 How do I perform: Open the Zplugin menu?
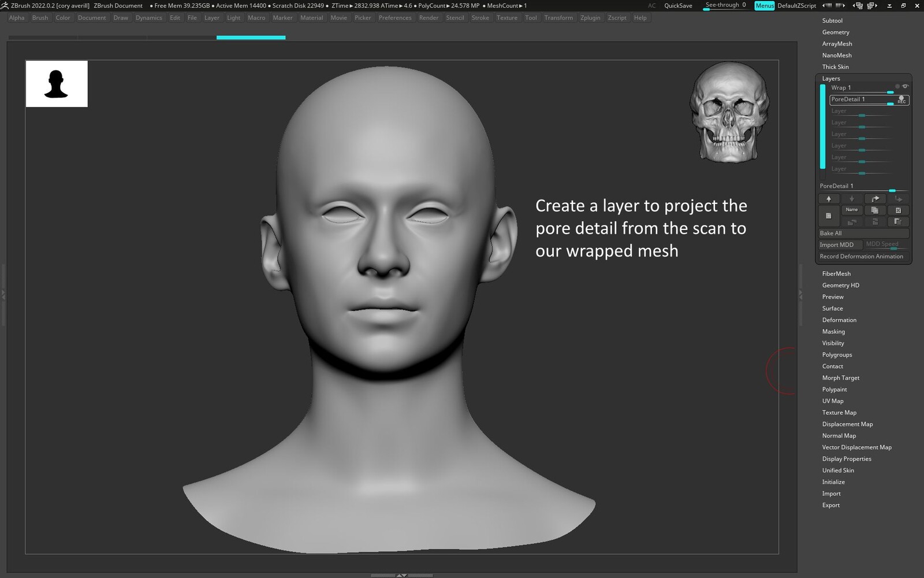click(x=590, y=18)
